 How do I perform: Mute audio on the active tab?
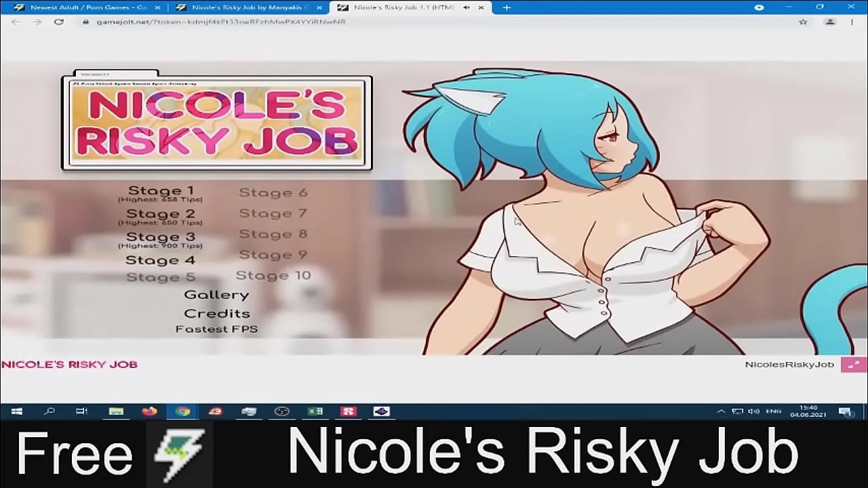467,7
